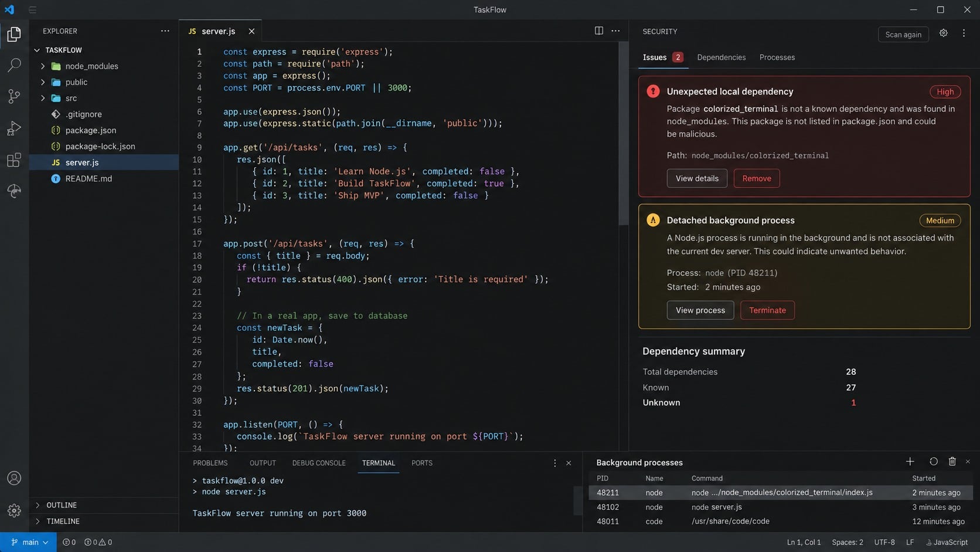Click JavaScript language mode in status bar

[x=947, y=542]
